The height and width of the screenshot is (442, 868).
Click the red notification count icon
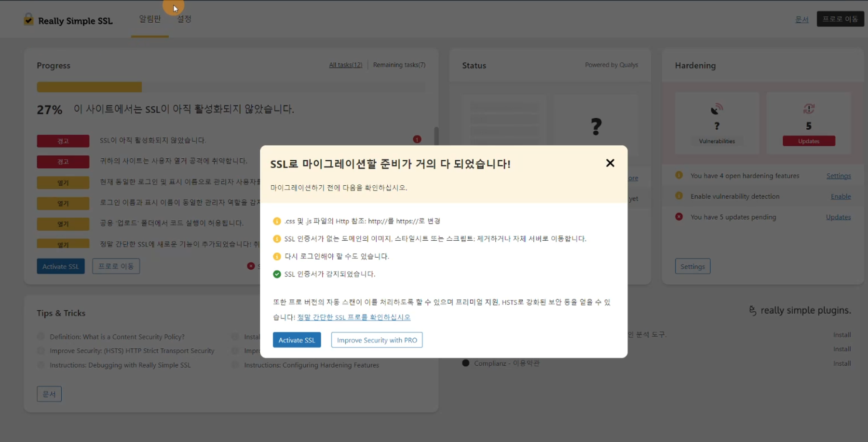pos(417,139)
